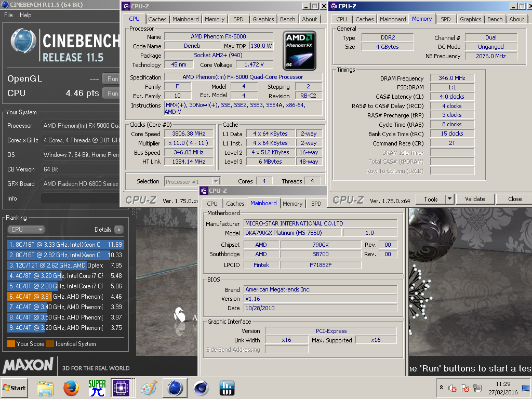Viewport: 532px width, 399px height.
Task: Click the Tools button in CPU-Z
Action: pyautogui.click(x=431, y=199)
